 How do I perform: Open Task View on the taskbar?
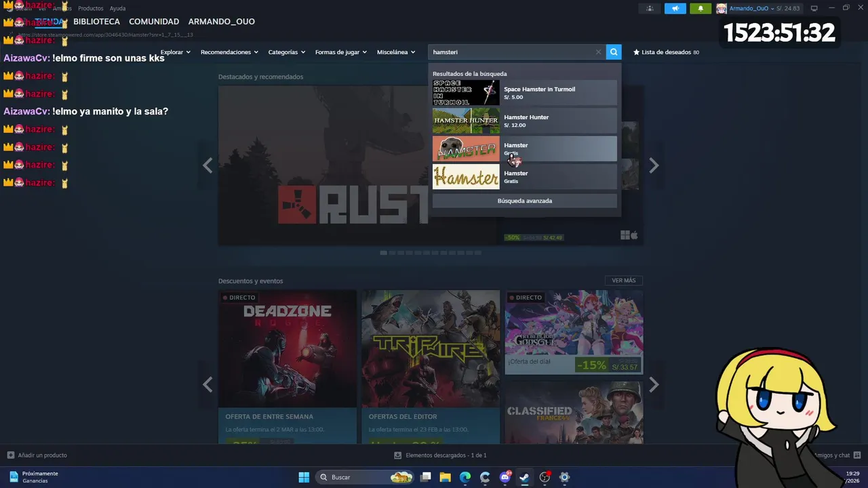[x=426, y=477]
